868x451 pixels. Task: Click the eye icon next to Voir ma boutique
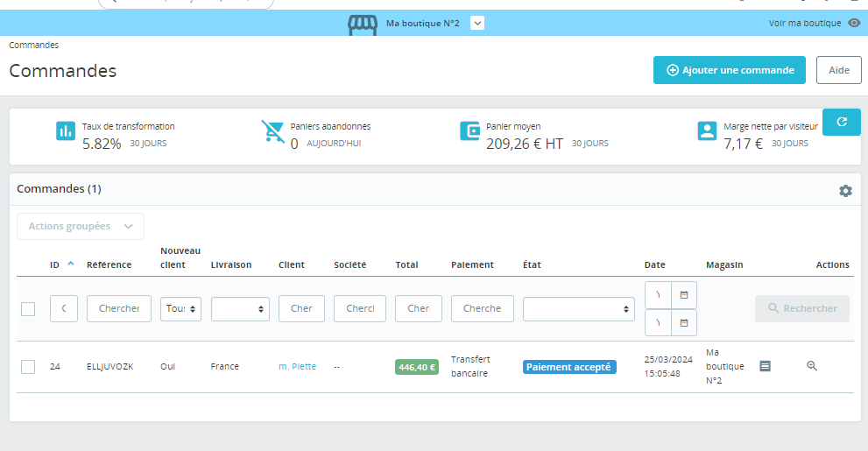(854, 24)
